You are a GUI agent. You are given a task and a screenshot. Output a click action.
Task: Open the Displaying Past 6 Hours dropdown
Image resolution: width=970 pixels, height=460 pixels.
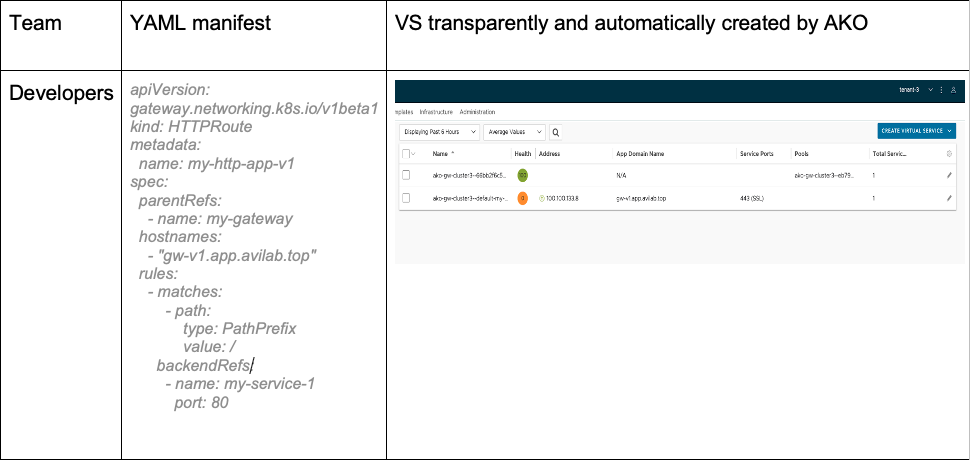pyautogui.click(x=437, y=131)
